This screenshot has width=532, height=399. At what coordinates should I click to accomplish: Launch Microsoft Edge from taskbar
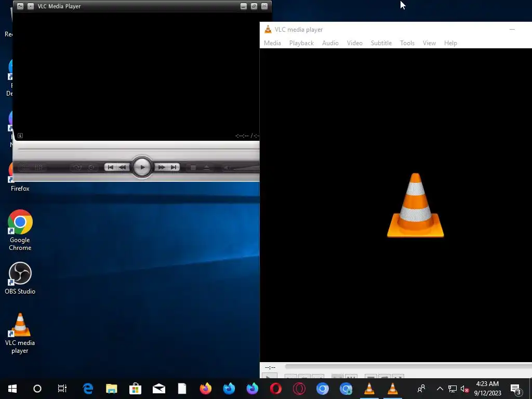pyautogui.click(x=88, y=389)
